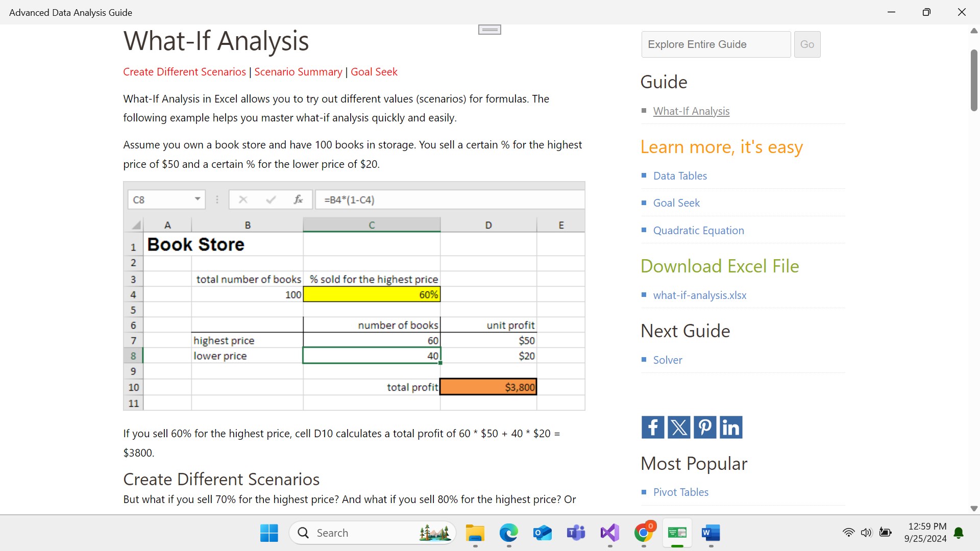Click the Book Store spreadsheet image
980x551 pixels.
point(354,296)
